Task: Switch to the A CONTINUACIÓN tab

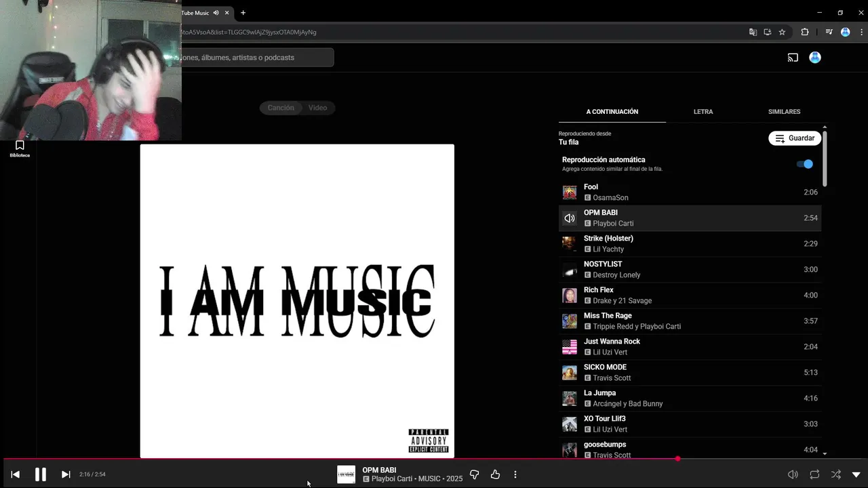Action: (x=612, y=112)
